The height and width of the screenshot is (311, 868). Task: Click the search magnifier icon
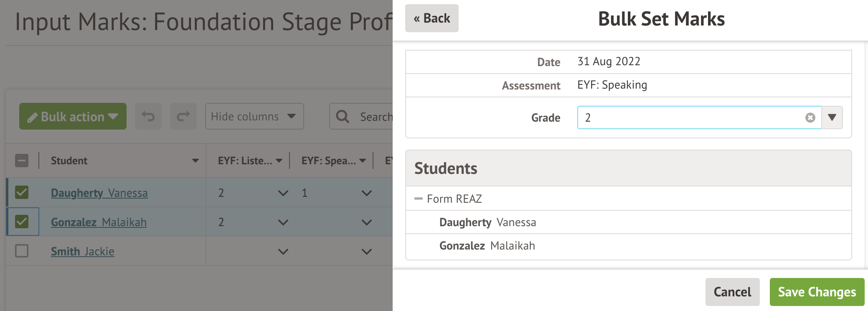[x=343, y=116]
